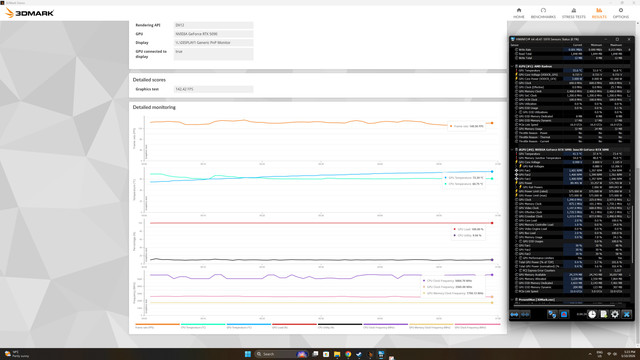Toggle the CPU Temperature legend series
640x360 pixels.
(203, 326)
